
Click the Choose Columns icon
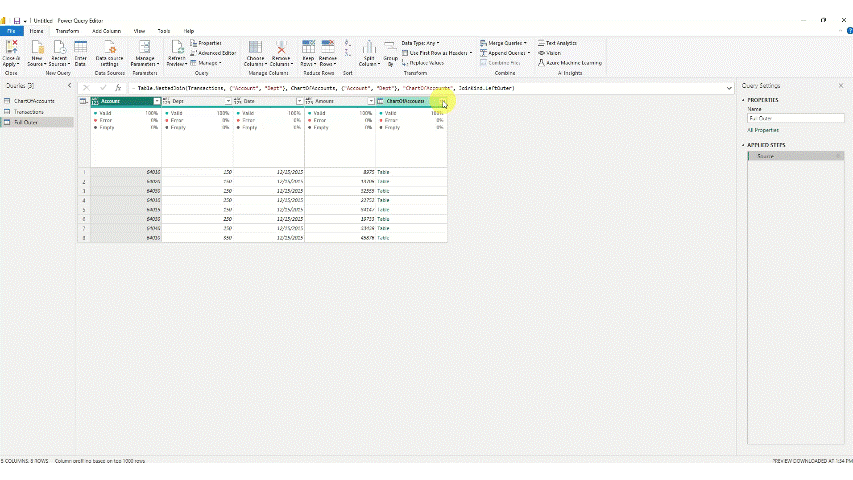[255, 48]
